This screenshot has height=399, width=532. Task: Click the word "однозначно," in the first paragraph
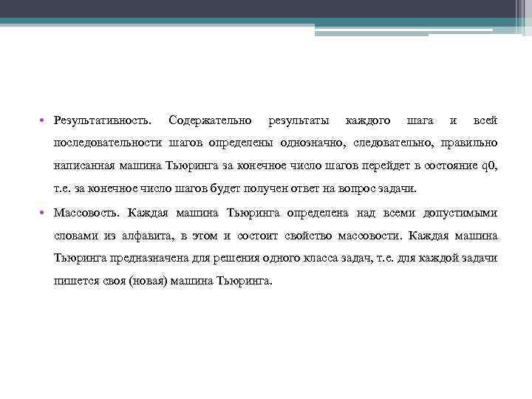313,143
